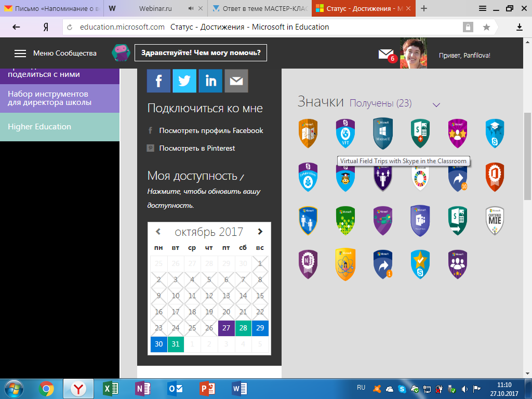Open the magenta badge with two stars
Image resolution: width=532 pixels, height=399 pixels.
457,134
